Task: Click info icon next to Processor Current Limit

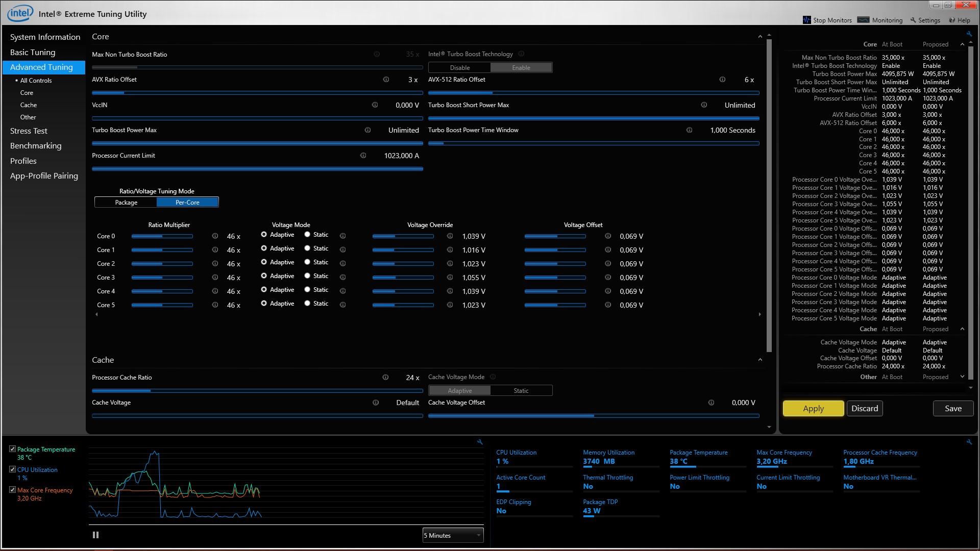Action: 363,156
